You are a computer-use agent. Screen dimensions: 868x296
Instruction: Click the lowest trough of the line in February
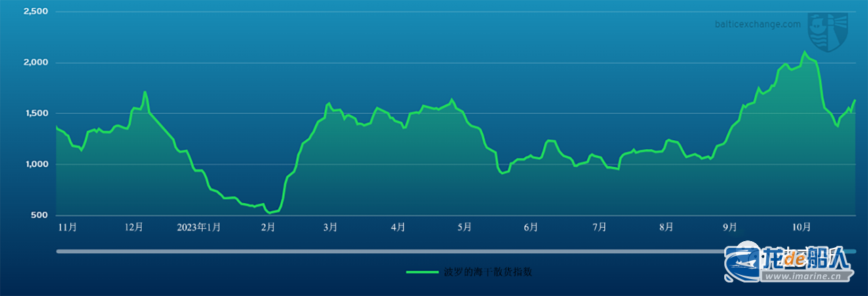tap(269, 213)
